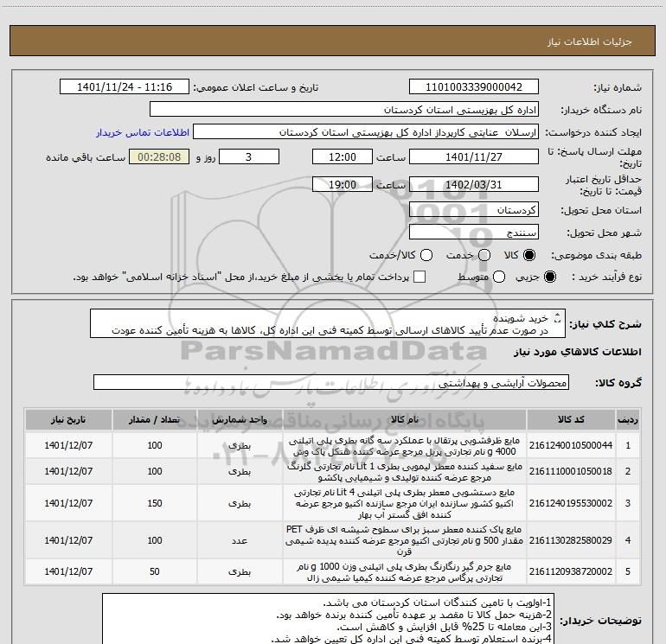The image size is (666, 644).
Task: Click quantity 150 in row 3
Action: pos(155,503)
